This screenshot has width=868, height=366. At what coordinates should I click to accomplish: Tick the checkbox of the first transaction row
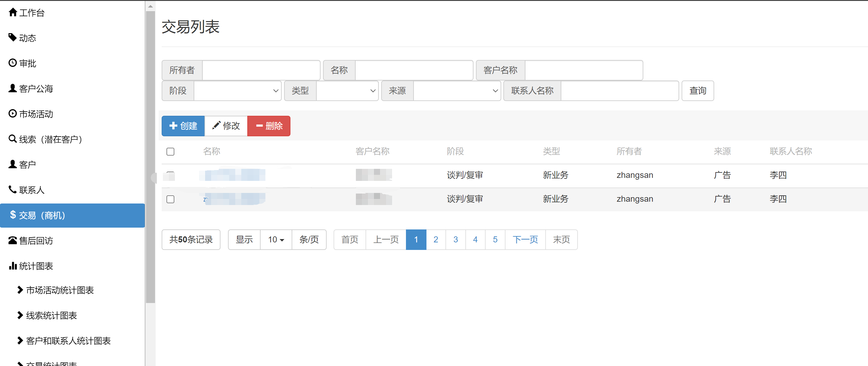point(170,175)
